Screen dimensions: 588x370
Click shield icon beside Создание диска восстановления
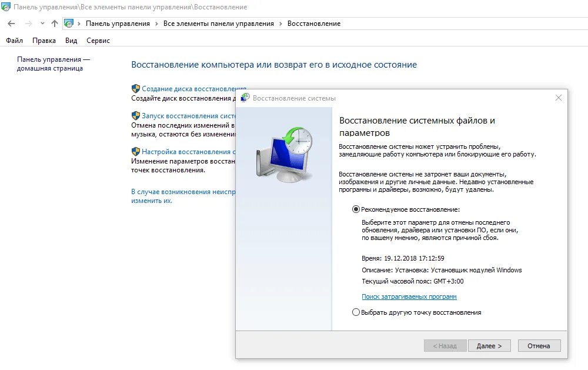pyautogui.click(x=136, y=89)
